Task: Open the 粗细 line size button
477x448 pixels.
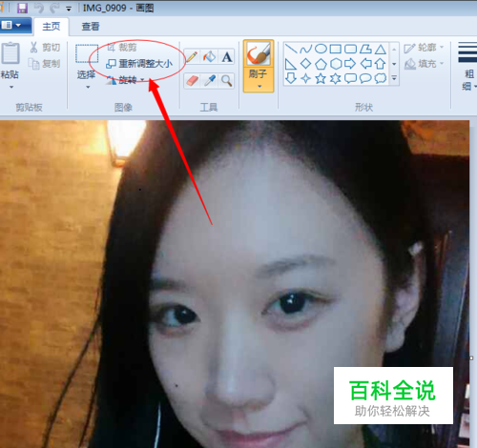Action: point(467,67)
